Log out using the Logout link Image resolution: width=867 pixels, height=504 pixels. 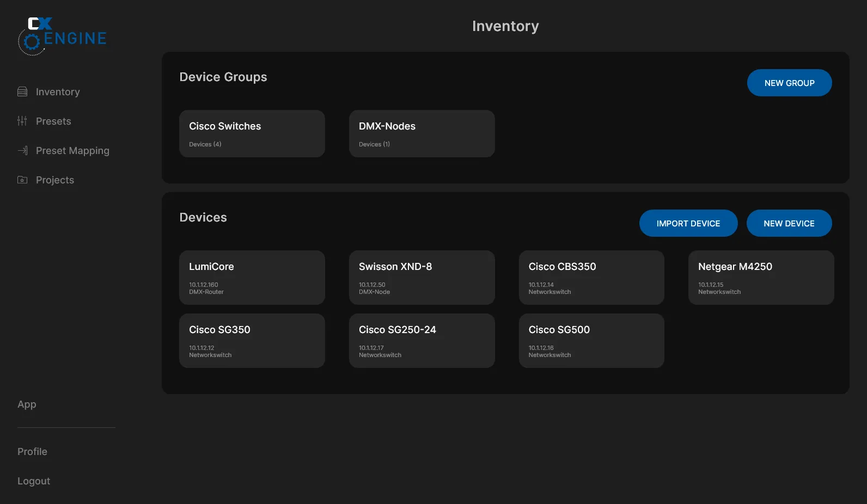(34, 481)
